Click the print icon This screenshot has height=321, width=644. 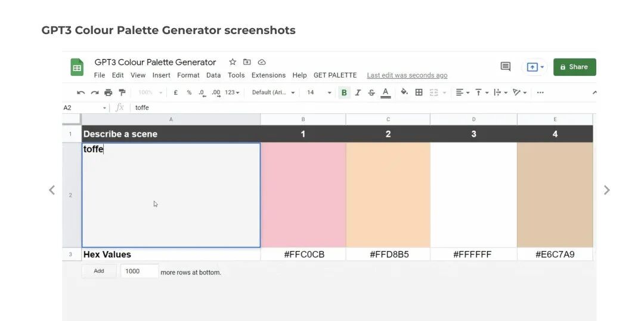tap(108, 92)
